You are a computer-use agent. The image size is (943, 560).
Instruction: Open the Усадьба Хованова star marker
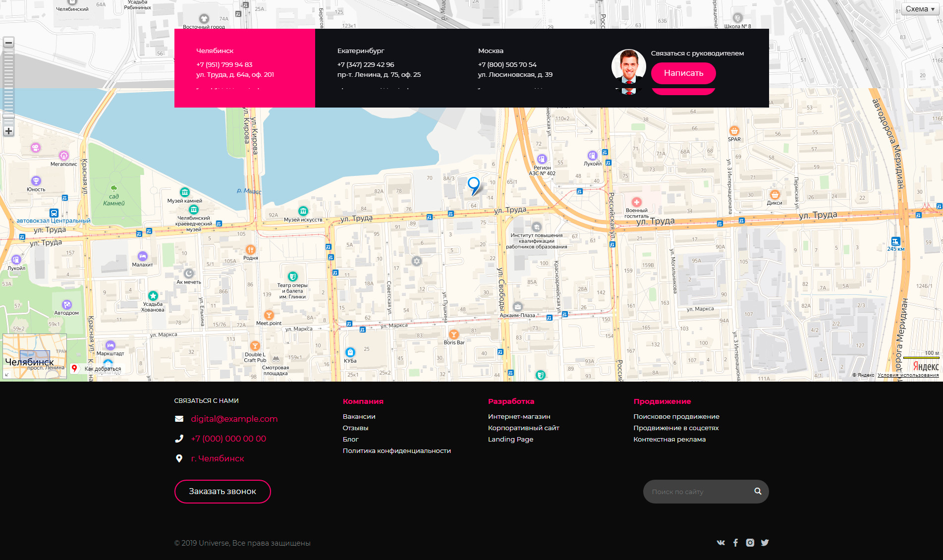pos(153,296)
